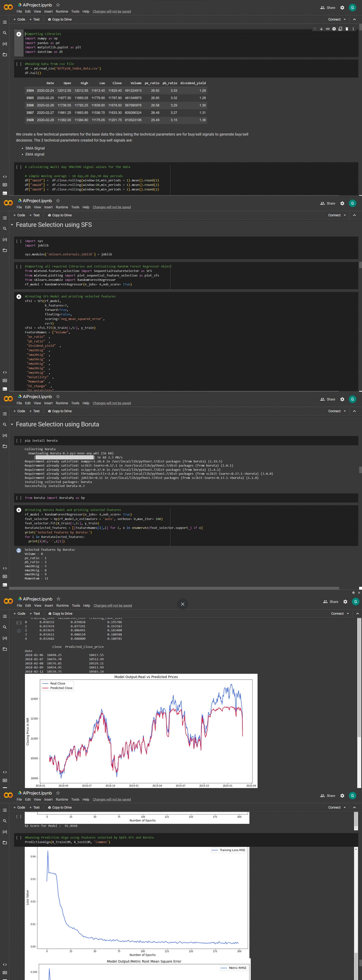Click avatar icon beside Selected features by Boruta output
This screenshot has width=362, height=980.
[19, 550]
